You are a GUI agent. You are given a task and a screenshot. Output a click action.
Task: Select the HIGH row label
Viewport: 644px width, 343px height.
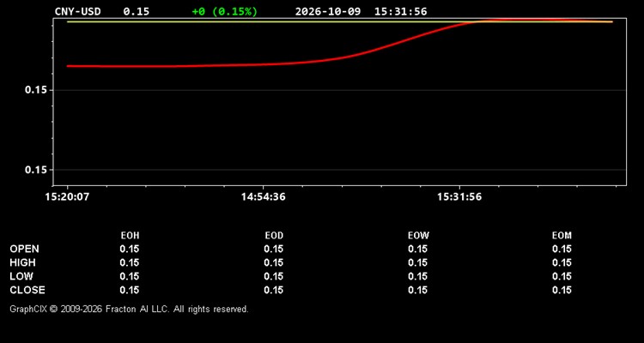pyautogui.click(x=22, y=262)
